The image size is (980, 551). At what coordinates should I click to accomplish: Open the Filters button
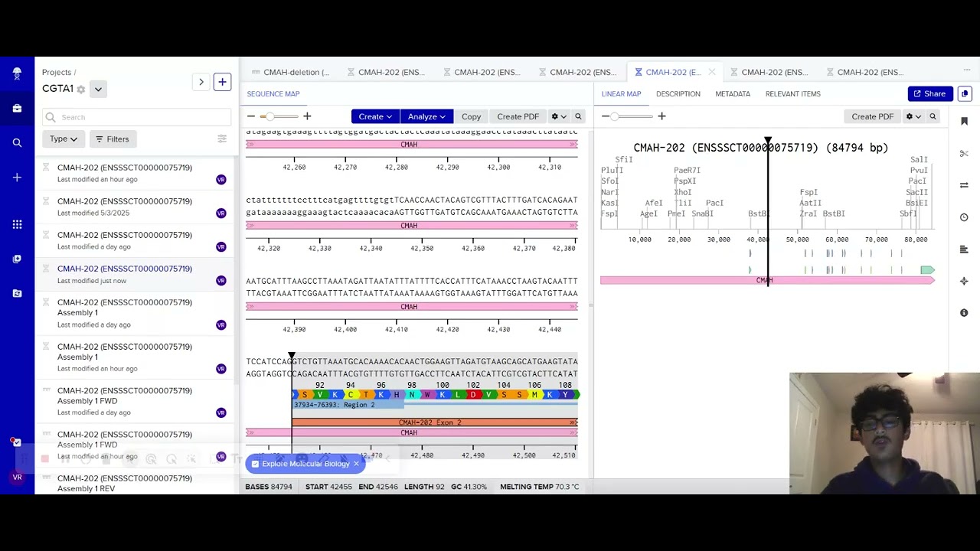click(112, 139)
